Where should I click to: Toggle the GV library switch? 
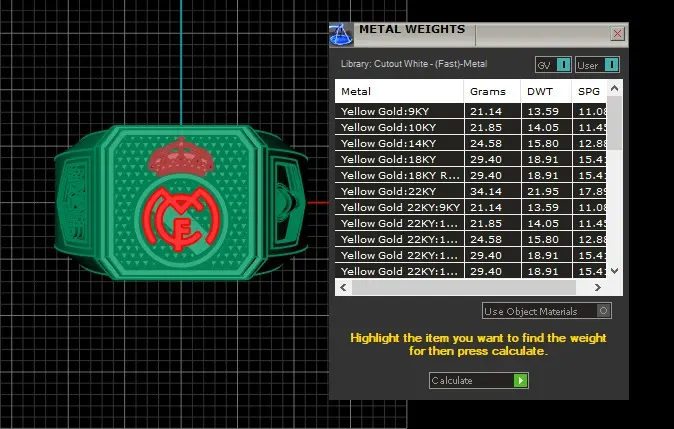coord(564,65)
